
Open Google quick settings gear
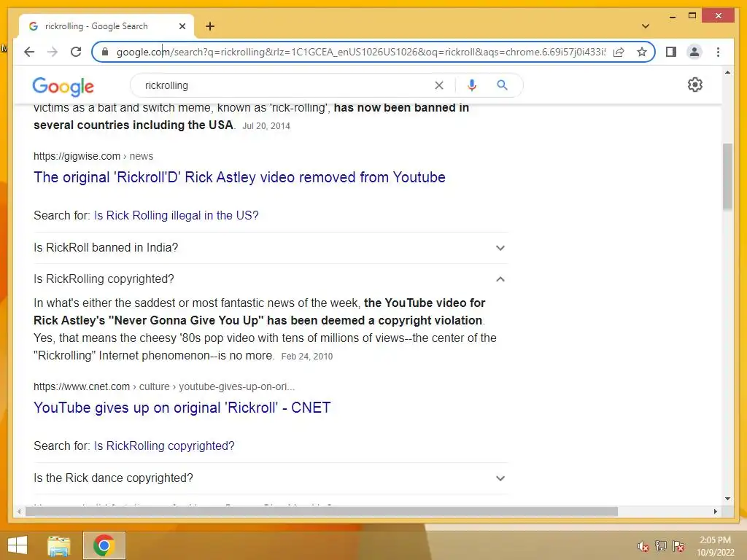694,85
